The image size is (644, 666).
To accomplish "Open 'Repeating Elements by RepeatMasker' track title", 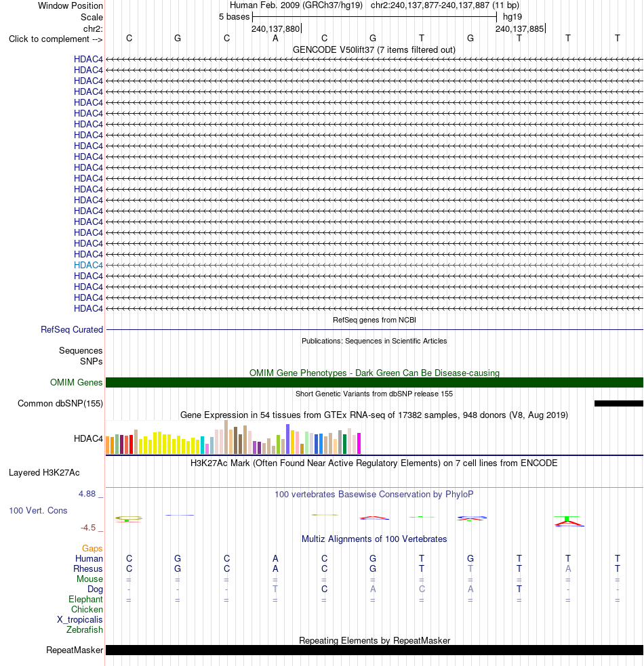I will click(x=374, y=640).
